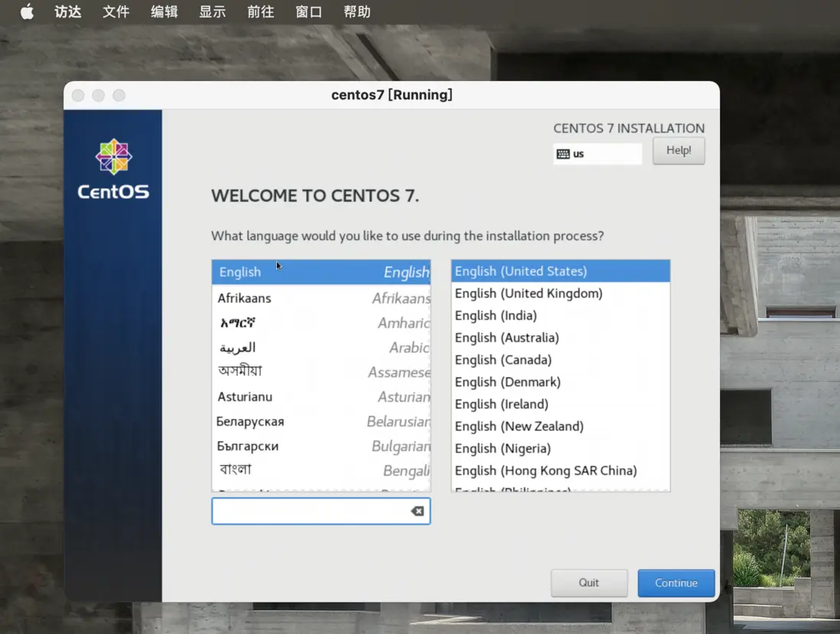The width and height of the screenshot is (840, 634).
Task: Select Afrikaans in the language list
Action: 321,297
